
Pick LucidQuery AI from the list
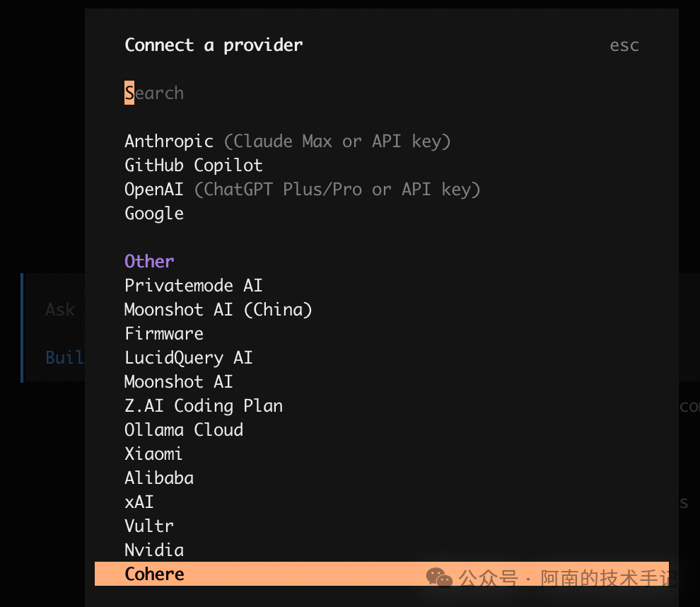point(188,357)
